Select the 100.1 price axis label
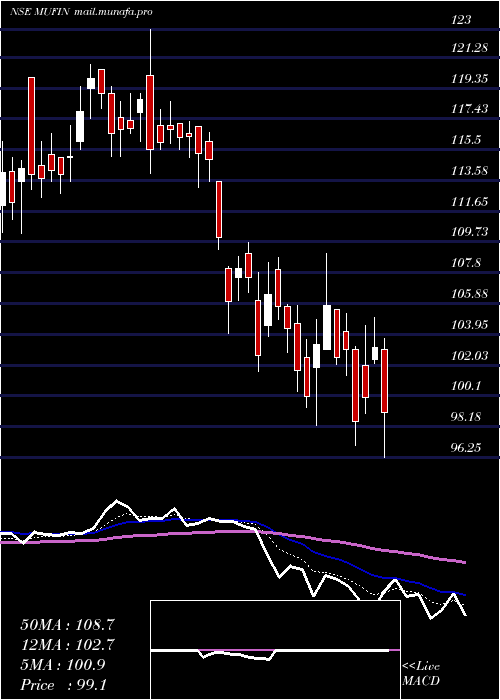 tap(467, 386)
